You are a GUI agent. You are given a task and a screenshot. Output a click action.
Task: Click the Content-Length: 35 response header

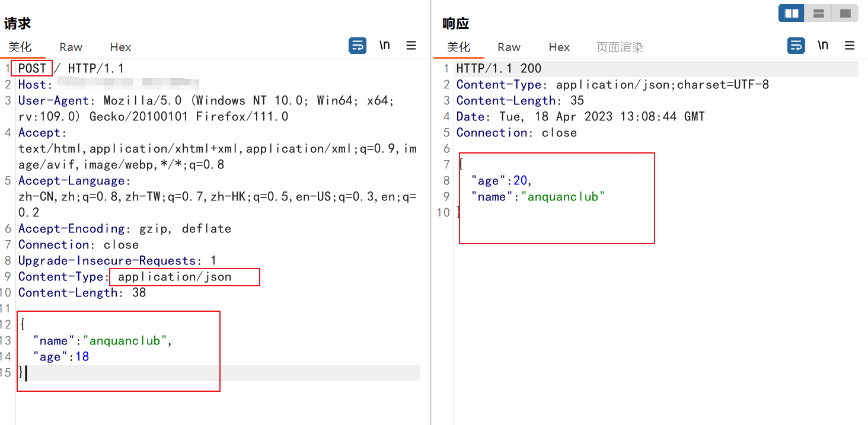tap(516, 100)
